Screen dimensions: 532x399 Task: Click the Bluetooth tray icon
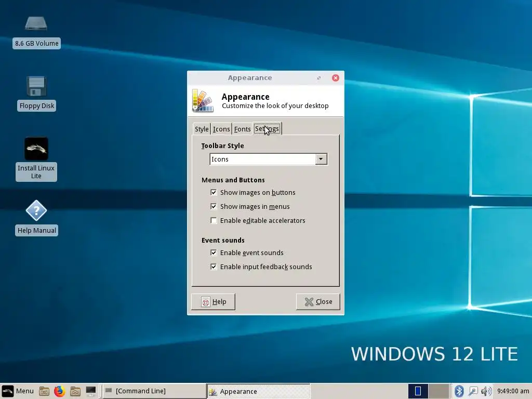[x=459, y=391]
